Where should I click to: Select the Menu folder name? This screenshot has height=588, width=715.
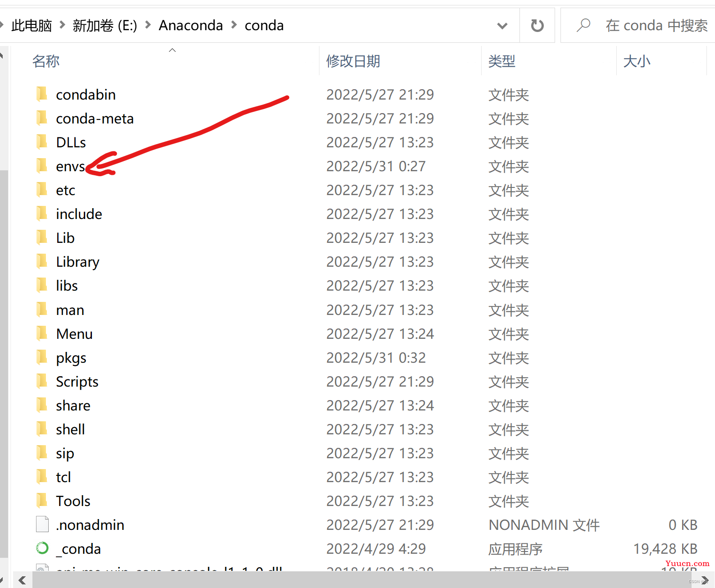coord(74,334)
